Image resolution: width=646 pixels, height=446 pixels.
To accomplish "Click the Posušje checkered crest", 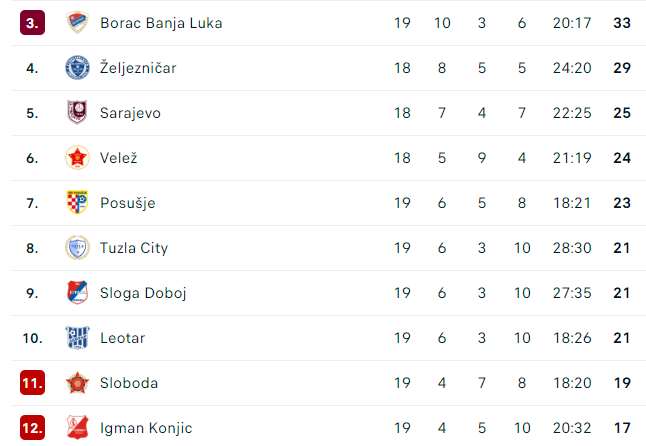I will point(77,203).
